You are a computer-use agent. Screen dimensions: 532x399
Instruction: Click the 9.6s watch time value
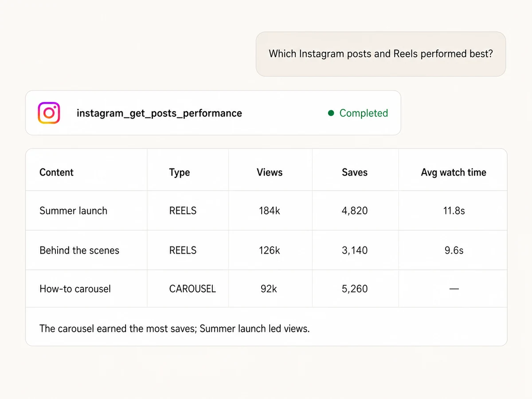(x=454, y=250)
